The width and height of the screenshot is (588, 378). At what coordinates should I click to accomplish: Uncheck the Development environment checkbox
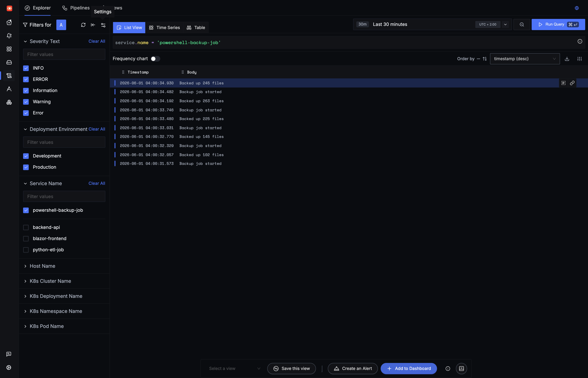click(x=26, y=156)
